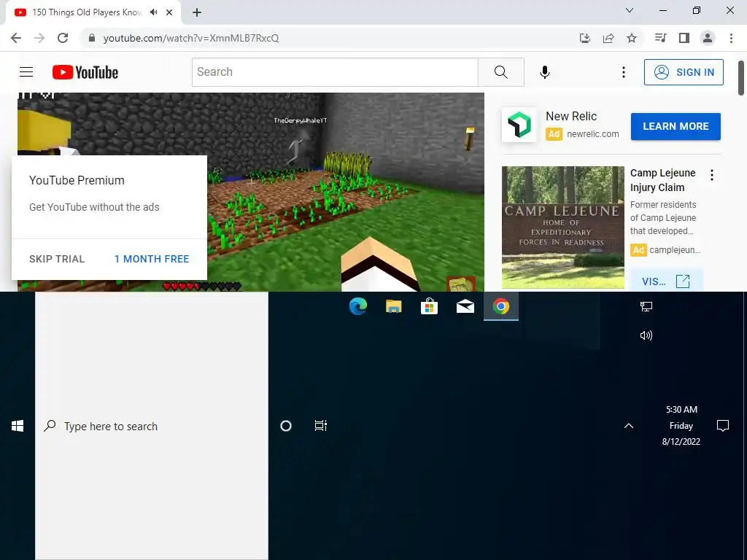The height and width of the screenshot is (560, 747).
Task: Close the YouTube tab
Action: pos(169,12)
